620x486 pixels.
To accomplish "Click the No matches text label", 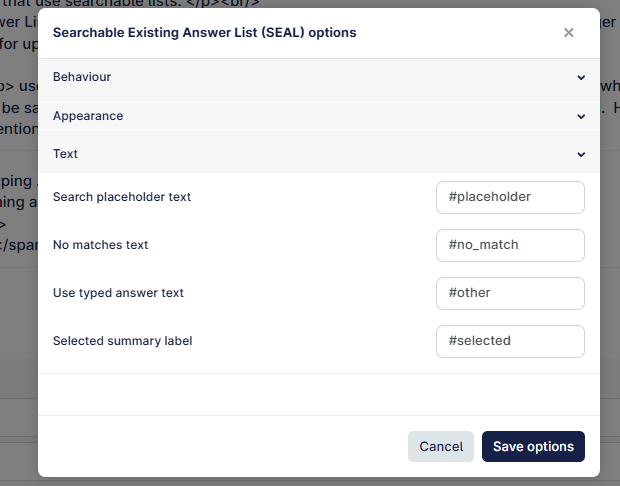I will [100, 245].
